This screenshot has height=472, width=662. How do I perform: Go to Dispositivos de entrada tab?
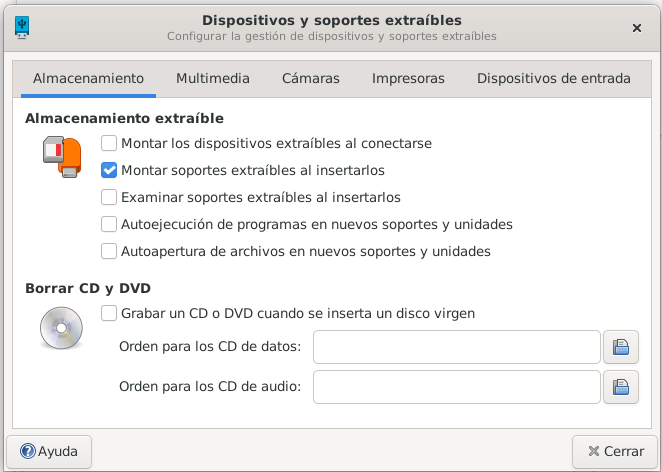(553, 78)
